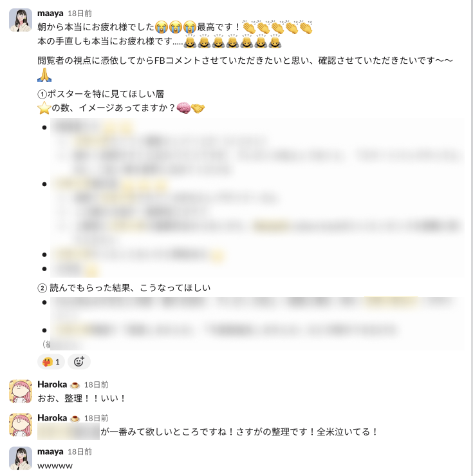Click Haroka's avatar on the '全米泣いてる' message
Image resolution: width=473 pixels, height=476 pixels.
point(21,424)
